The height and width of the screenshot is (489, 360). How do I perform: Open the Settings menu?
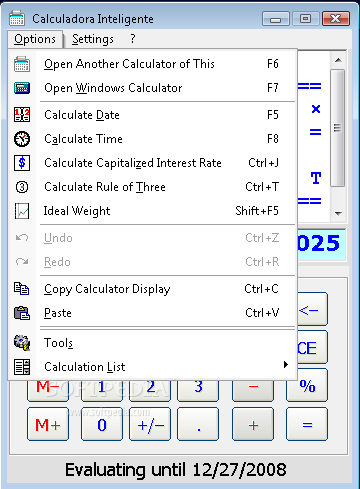pyautogui.click(x=93, y=39)
